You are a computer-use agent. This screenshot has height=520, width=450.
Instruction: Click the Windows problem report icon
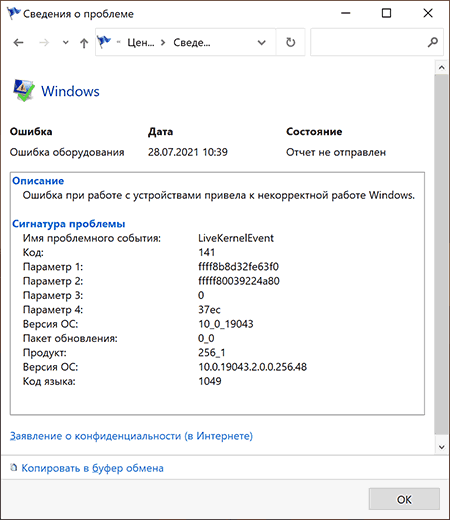pos(23,90)
